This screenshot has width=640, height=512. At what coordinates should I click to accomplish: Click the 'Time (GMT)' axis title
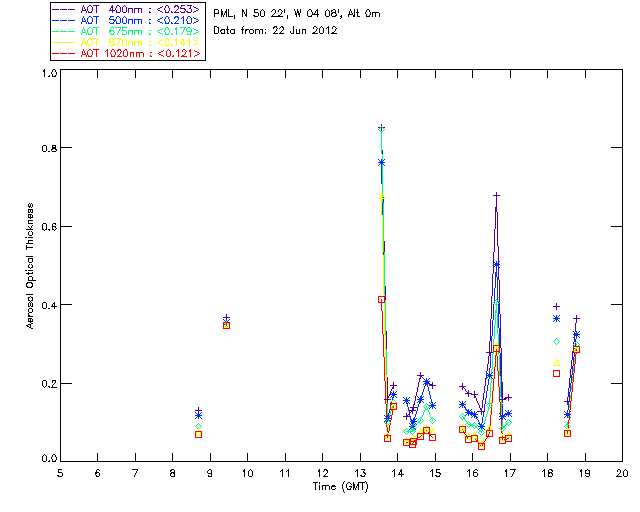tap(340, 487)
